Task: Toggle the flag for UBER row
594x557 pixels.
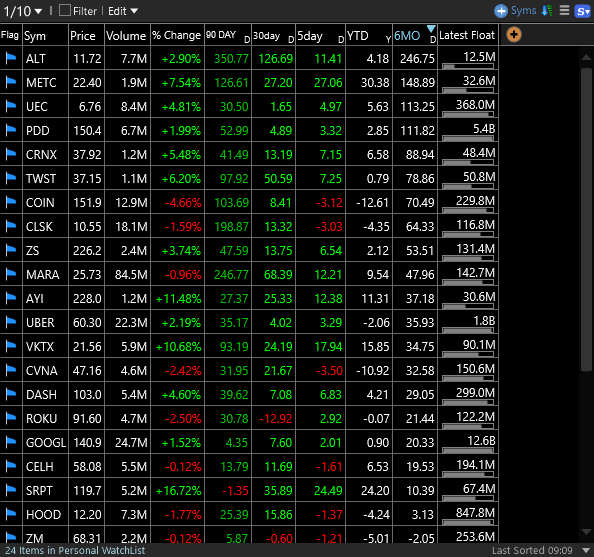Action: 11,322
